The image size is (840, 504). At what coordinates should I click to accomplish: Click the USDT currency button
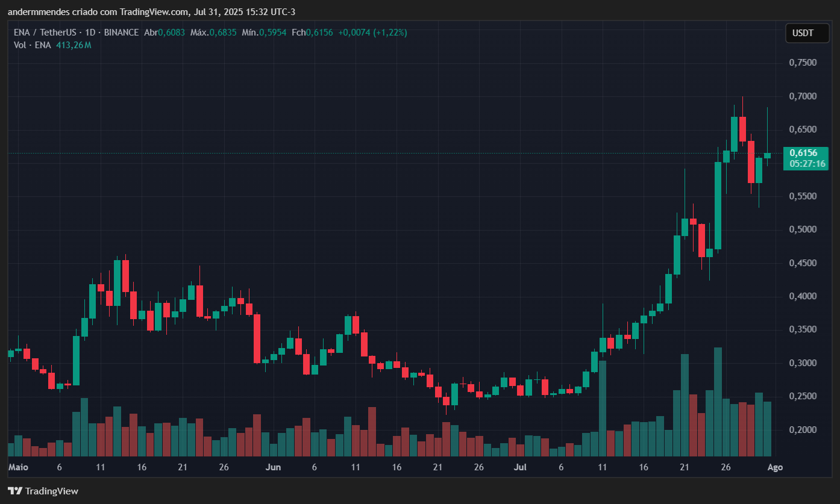(807, 33)
